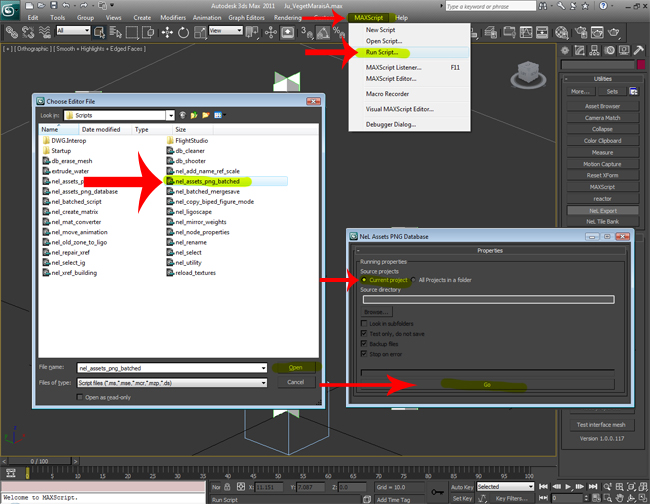Select the Bind to Space Warp tool
650x504 pixels.
point(44,32)
